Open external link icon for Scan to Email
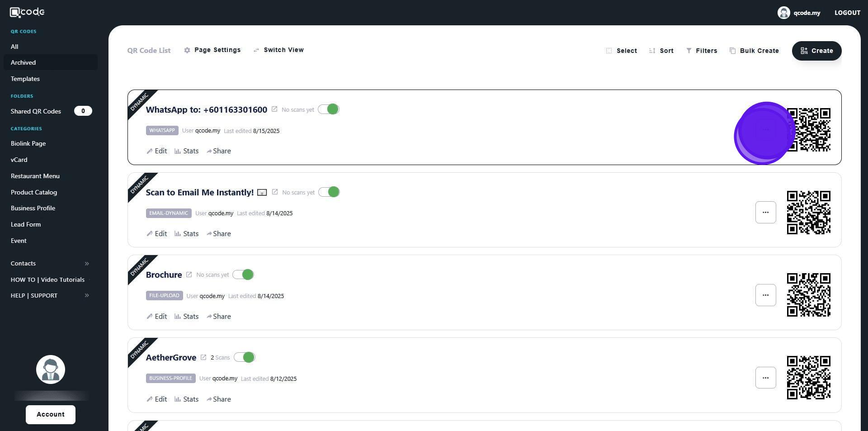This screenshot has height=431, width=868. pyautogui.click(x=275, y=192)
